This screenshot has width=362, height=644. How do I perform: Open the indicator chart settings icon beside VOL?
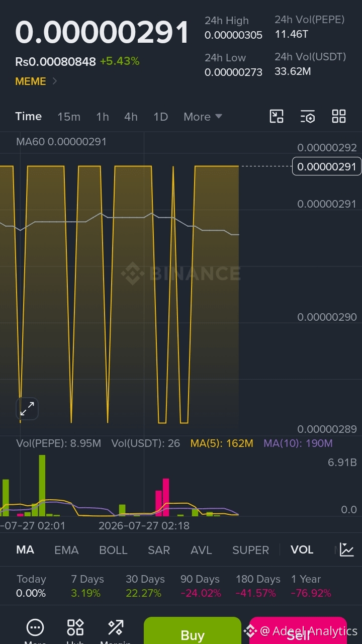point(347,549)
